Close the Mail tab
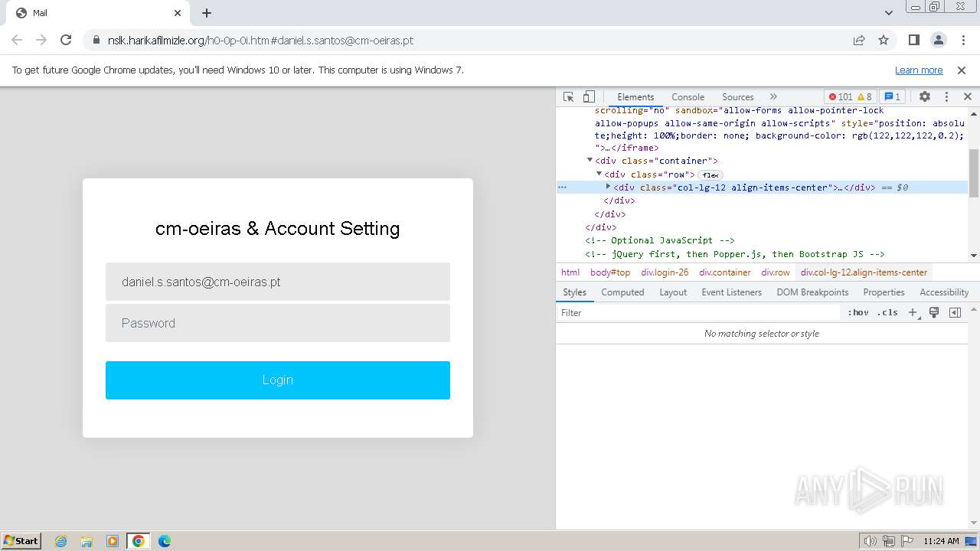This screenshot has width=980, height=551. [178, 13]
